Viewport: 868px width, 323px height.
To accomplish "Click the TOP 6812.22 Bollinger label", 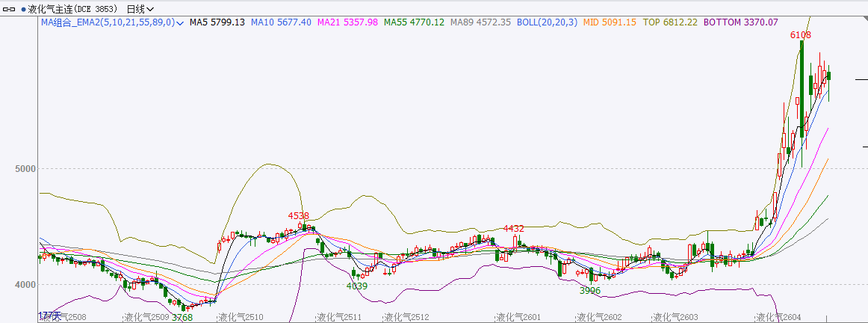I will (670, 23).
